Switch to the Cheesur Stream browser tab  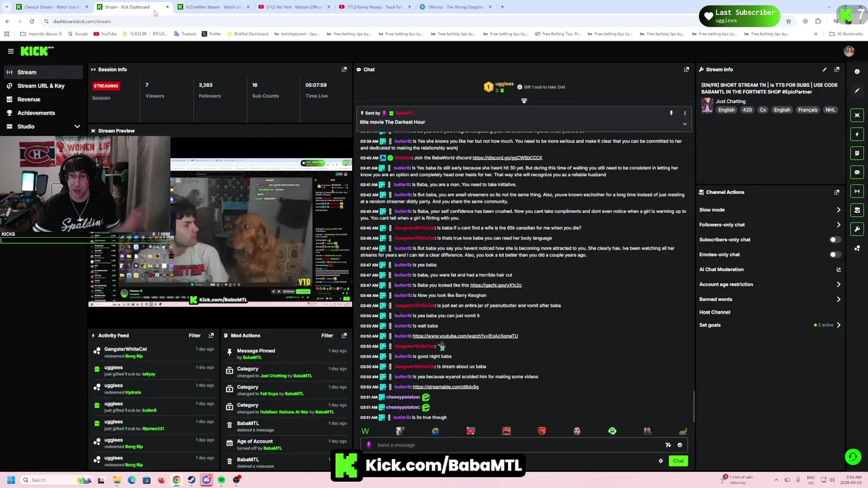[52, 7]
